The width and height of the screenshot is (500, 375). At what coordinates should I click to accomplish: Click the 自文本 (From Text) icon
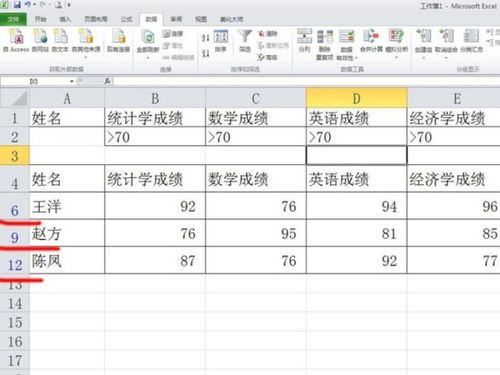tap(60, 41)
